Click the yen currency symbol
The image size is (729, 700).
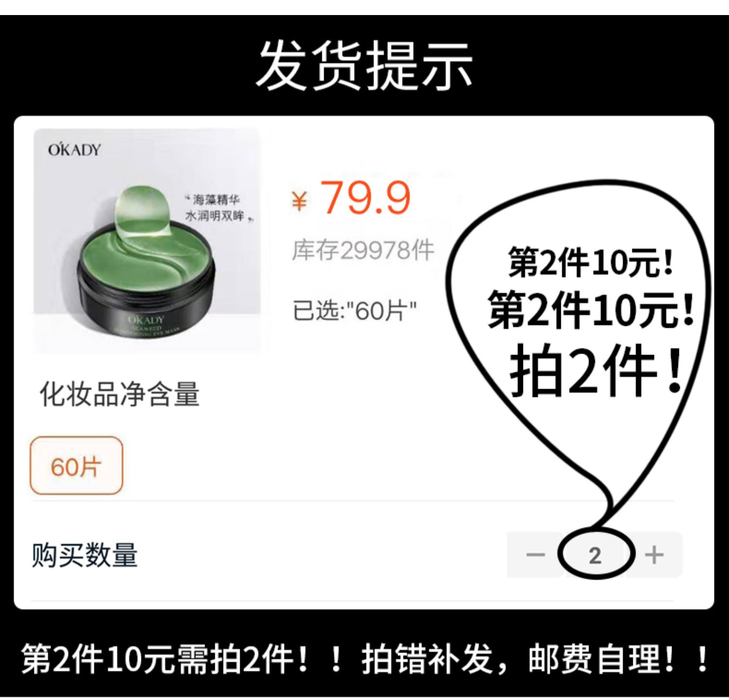299,200
